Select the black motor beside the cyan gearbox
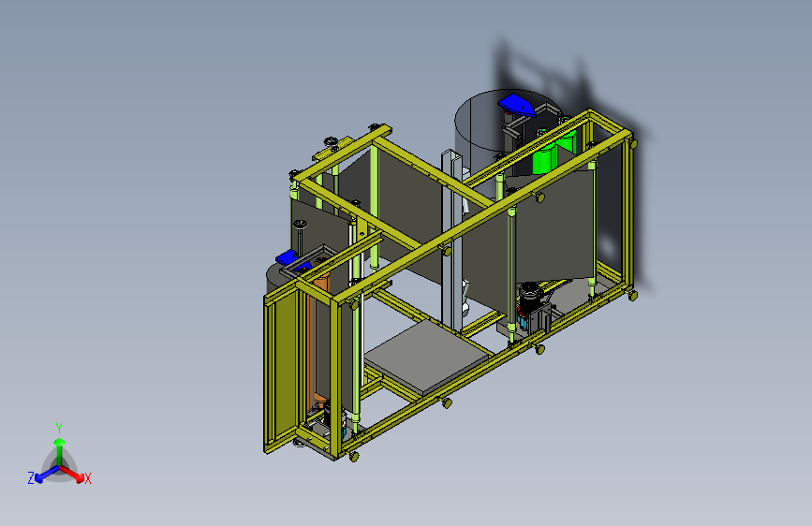The width and height of the screenshot is (812, 526). tap(529, 299)
